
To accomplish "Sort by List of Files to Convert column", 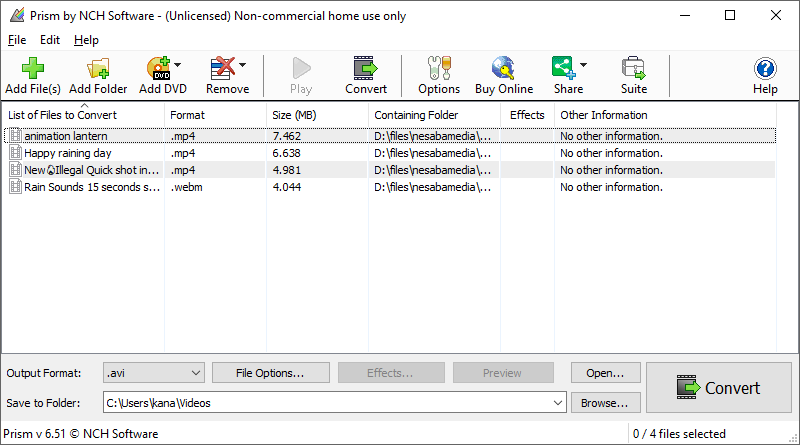I will [84, 115].
